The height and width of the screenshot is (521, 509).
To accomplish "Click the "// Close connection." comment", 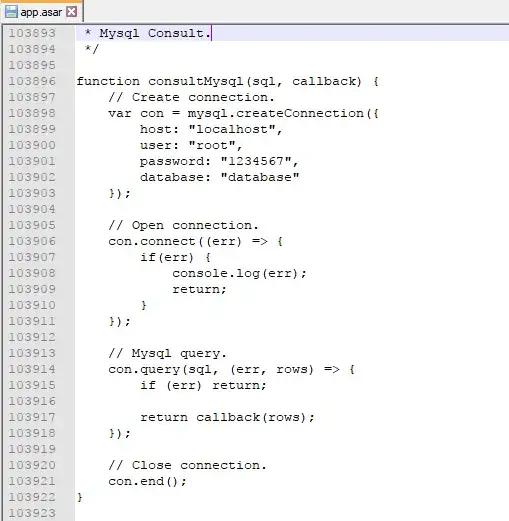I will coord(187,465).
